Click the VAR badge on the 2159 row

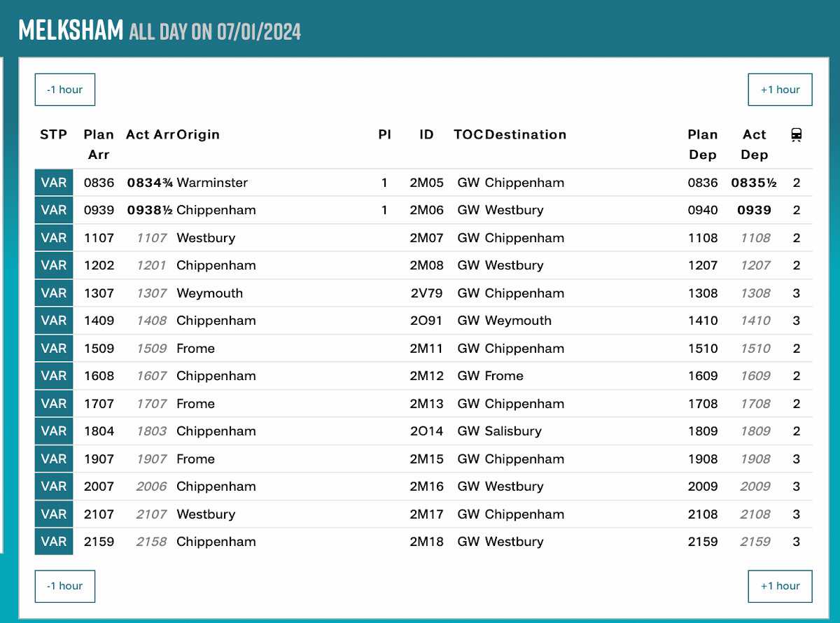54,542
